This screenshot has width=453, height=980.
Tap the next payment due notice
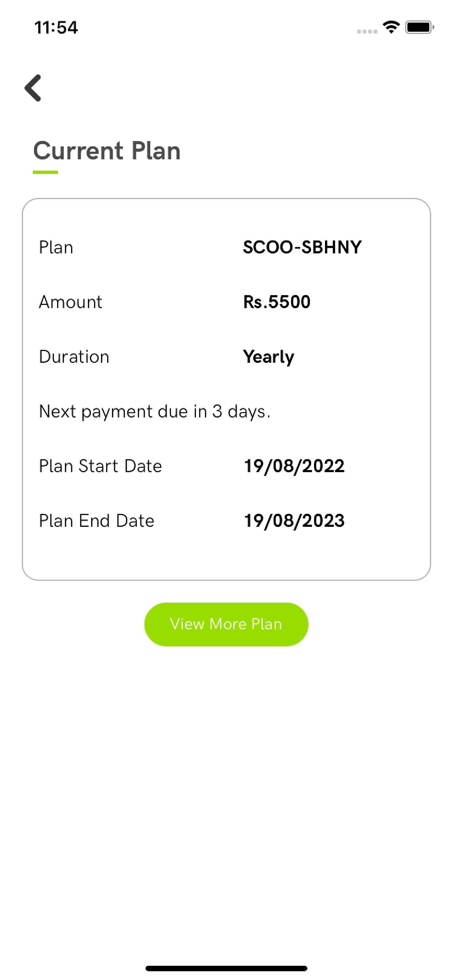point(155,412)
